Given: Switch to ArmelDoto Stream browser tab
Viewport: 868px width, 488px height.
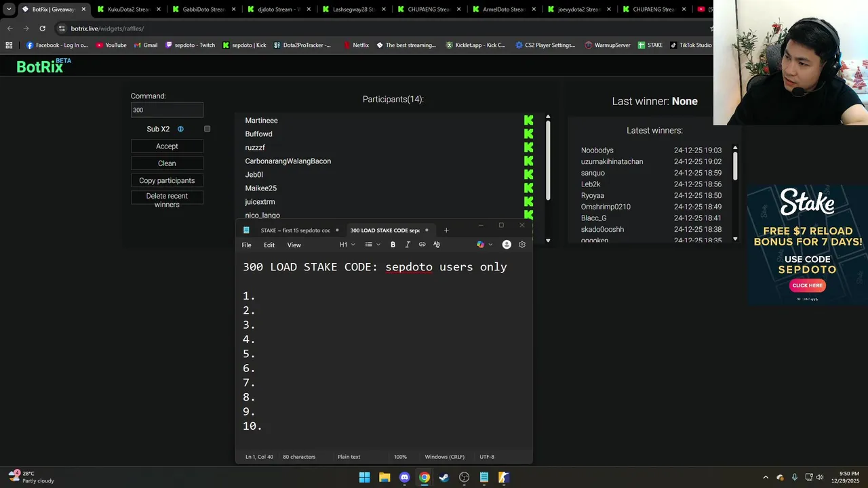Looking at the screenshot, I should (503, 9).
